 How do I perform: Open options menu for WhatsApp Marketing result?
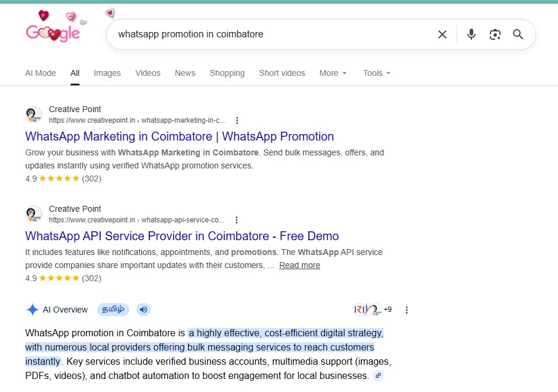pos(237,120)
